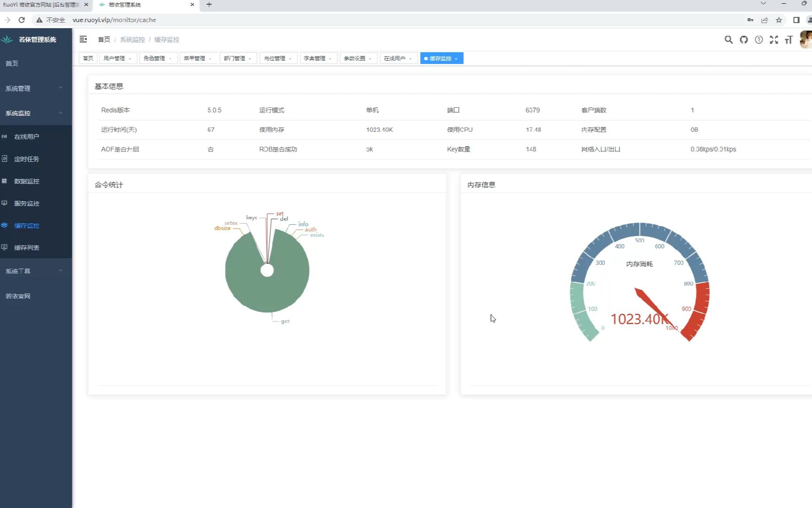
Task: Click 首页 in the breadcrumb
Action: pos(104,40)
